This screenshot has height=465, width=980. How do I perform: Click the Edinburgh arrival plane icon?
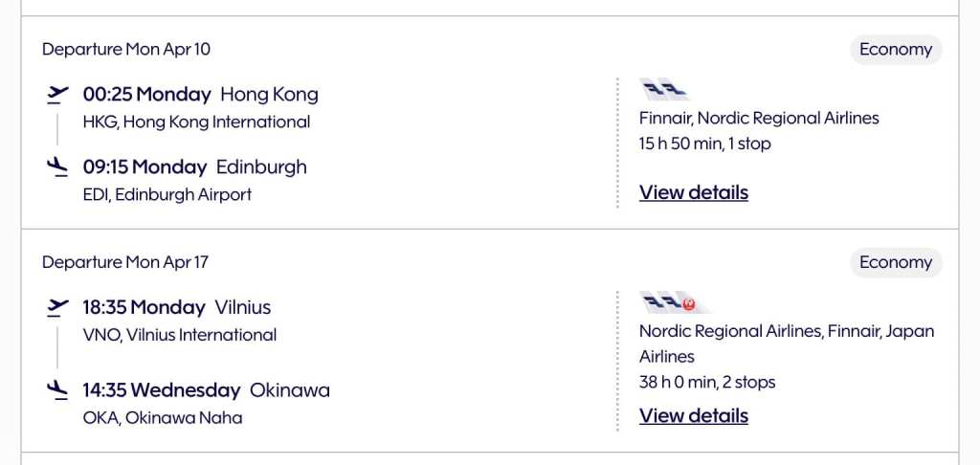point(58,167)
